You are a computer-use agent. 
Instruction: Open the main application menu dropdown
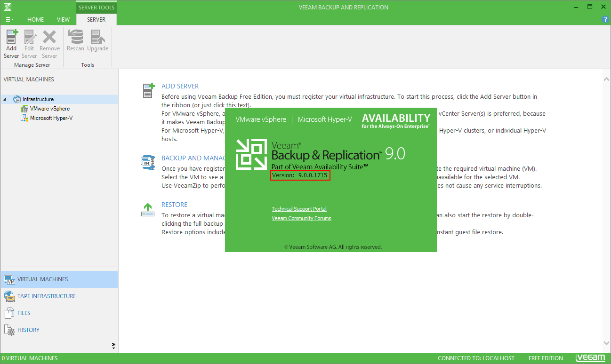9,19
